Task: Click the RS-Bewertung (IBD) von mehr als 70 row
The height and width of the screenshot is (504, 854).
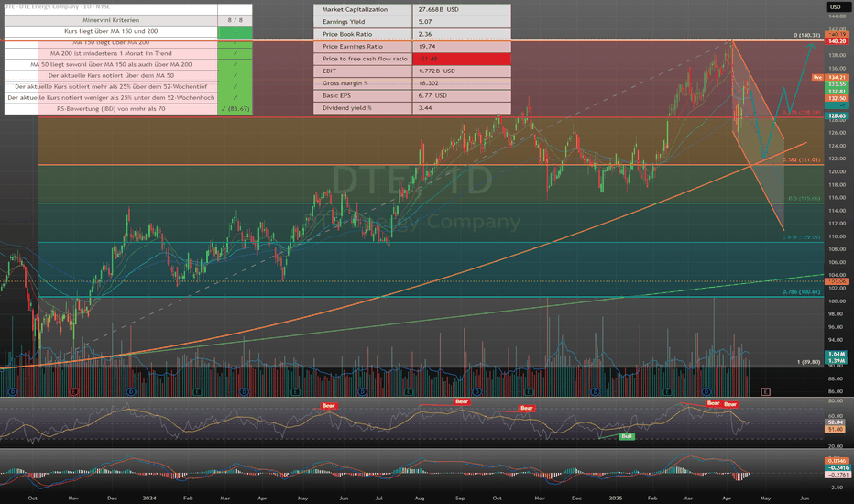Action: point(111,109)
